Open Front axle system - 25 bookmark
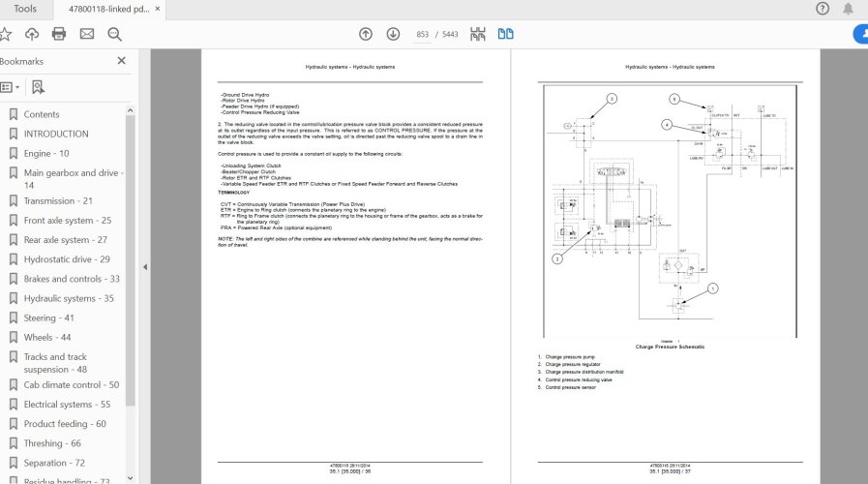 pos(68,221)
